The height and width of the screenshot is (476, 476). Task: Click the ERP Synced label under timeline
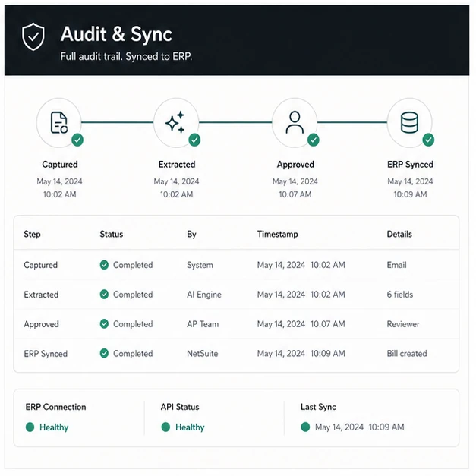pos(410,165)
